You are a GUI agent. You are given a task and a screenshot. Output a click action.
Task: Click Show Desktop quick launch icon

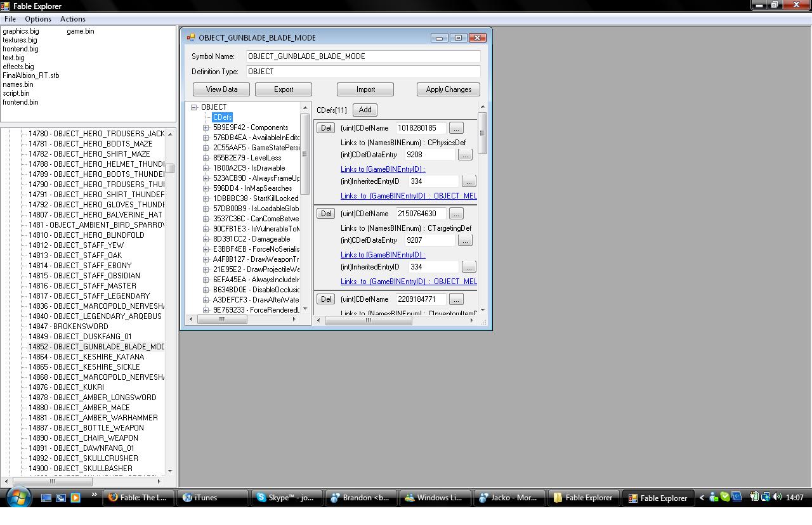(46, 498)
